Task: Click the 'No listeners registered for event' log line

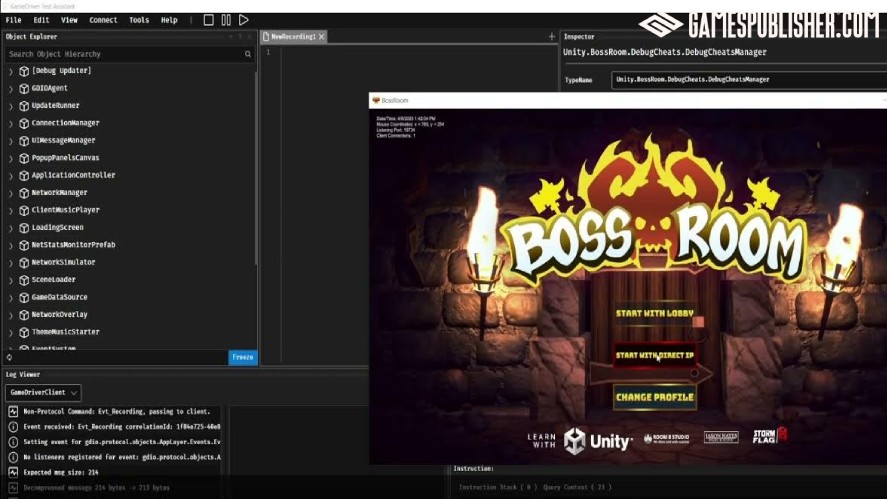Action: [x=122, y=457]
